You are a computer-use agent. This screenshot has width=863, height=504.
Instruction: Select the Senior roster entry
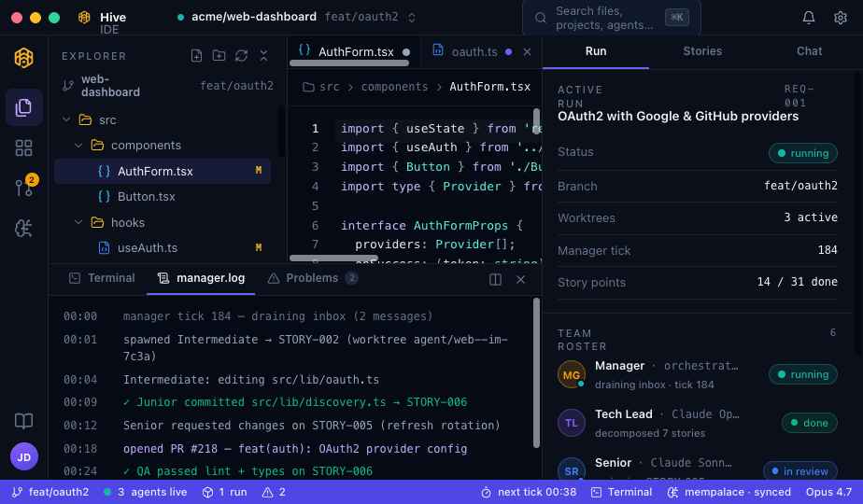point(698,468)
